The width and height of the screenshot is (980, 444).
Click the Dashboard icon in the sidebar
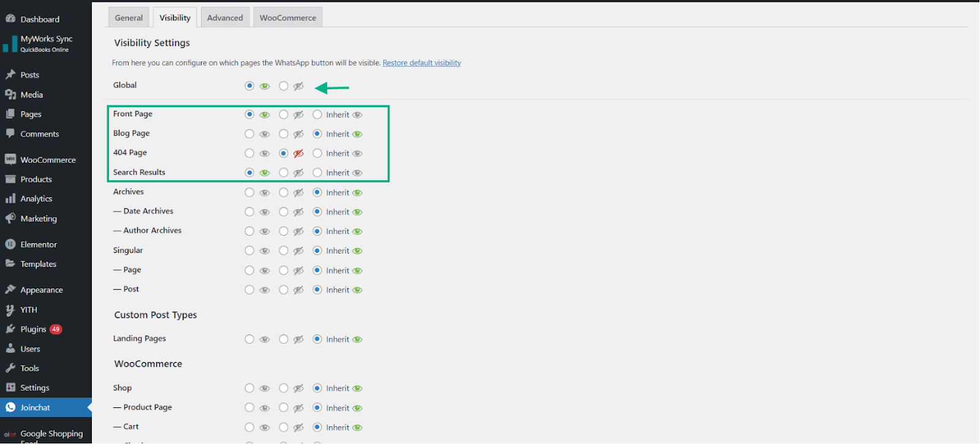click(x=10, y=19)
